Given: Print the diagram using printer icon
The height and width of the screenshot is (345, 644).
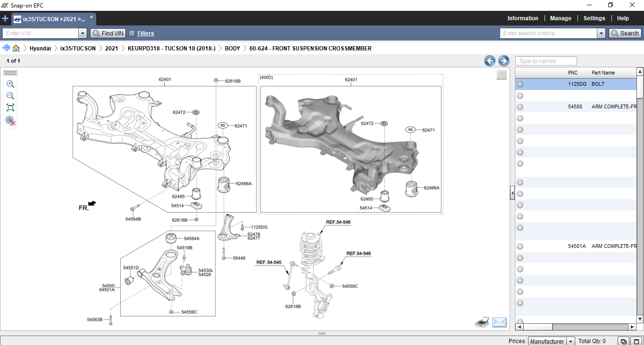Looking at the screenshot, I should [x=481, y=322].
